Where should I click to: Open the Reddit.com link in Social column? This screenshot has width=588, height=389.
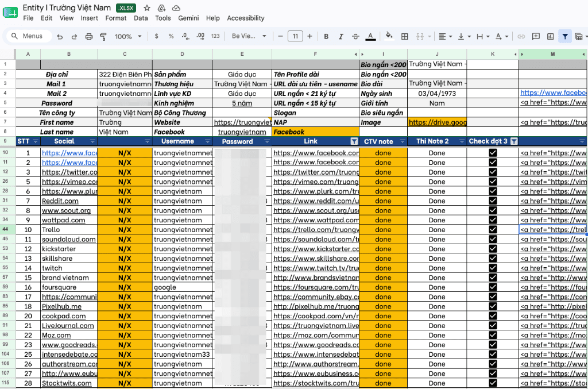click(60, 201)
